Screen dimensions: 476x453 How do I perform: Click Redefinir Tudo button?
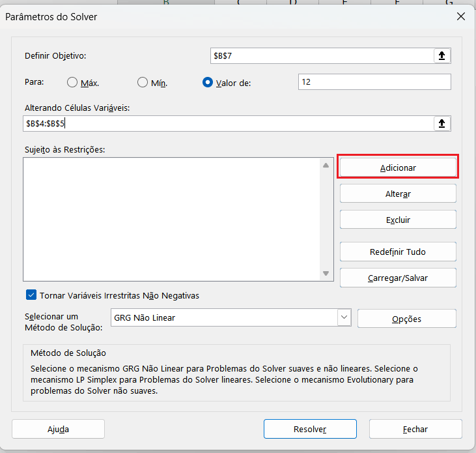coord(398,252)
